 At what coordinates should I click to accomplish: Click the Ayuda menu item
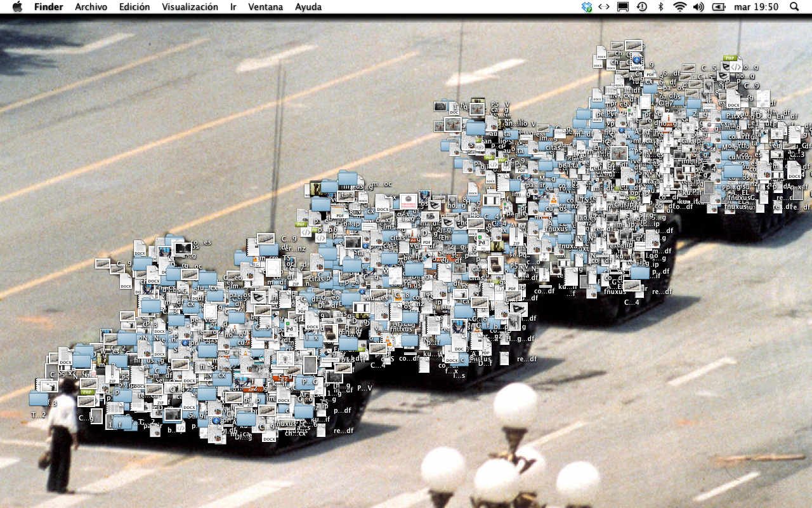pyautogui.click(x=308, y=7)
